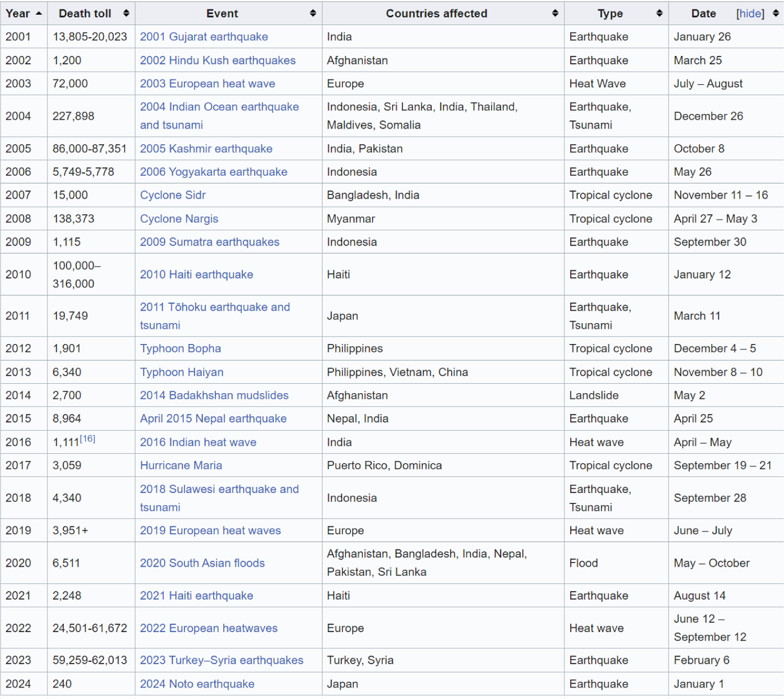Go to 2004 Indian Ocean earthquake page
The image size is (784, 699).
coord(219,107)
